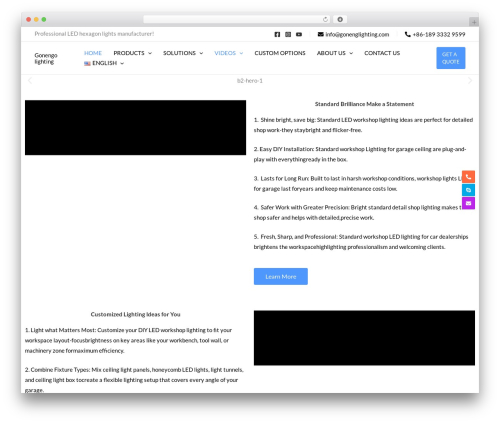Image resolution: width=500 pixels, height=423 pixels.
Task: Open a new browser tab with plus
Action: [x=474, y=22]
